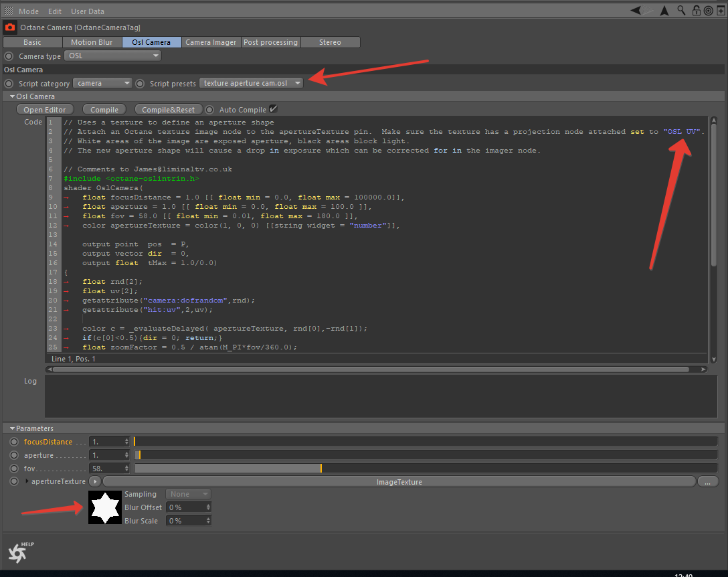728x577 pixels.
Task: Open a new attribute manager window
Action: tap(721, 11)
